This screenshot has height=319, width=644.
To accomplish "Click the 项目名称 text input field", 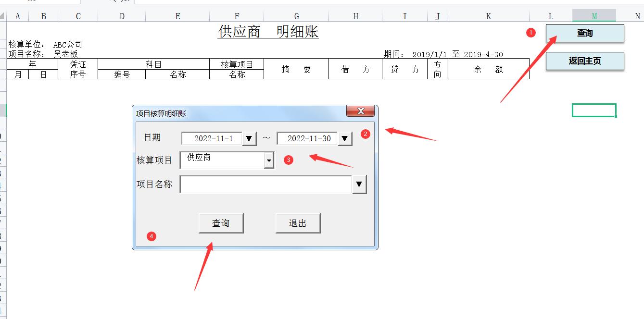I will [265, 184].
